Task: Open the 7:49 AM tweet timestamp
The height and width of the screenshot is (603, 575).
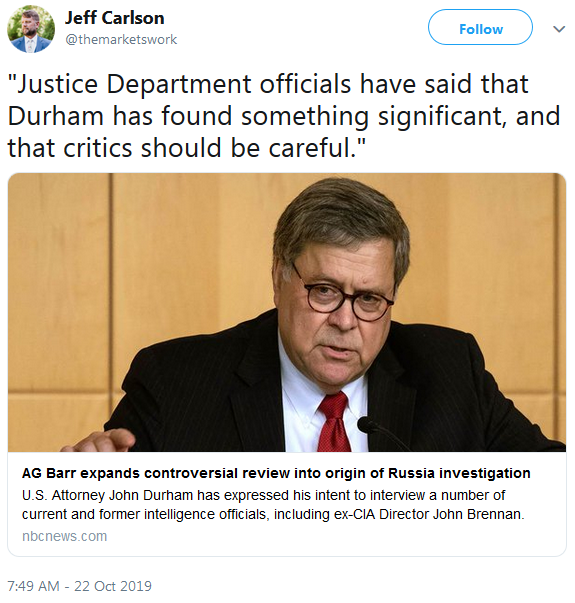Action: click(33, 586)
